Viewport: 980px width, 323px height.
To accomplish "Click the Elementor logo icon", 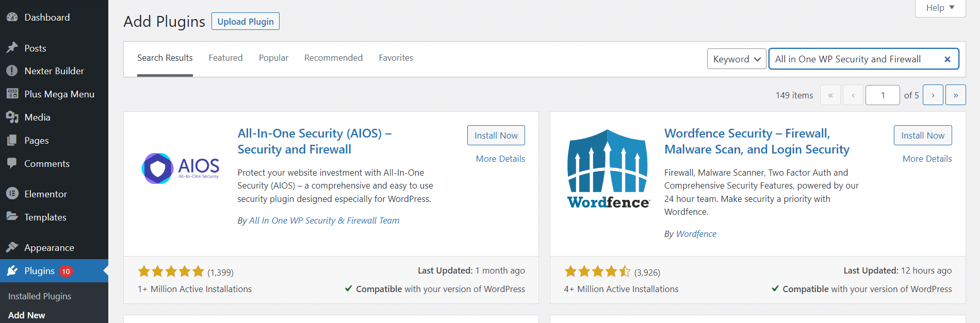I will pyautogui.click(x=12, y=194).
